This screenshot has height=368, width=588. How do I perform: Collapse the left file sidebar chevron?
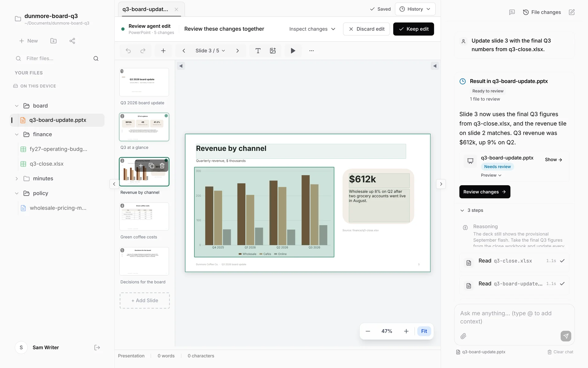114,184
